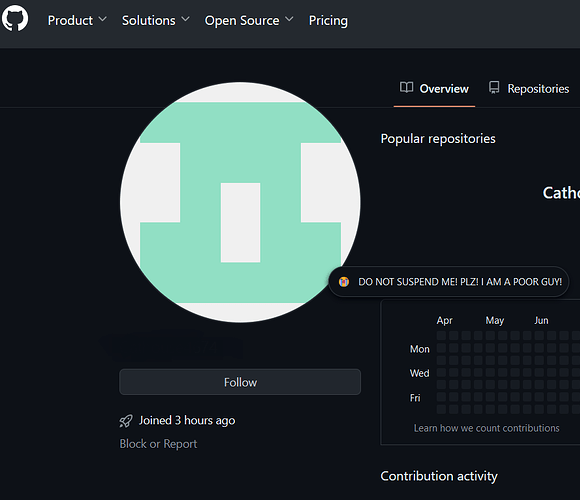The height and width of the screenshot is (500, 580).
Task: Click the Overview book icon
Action: click(406, 88)
